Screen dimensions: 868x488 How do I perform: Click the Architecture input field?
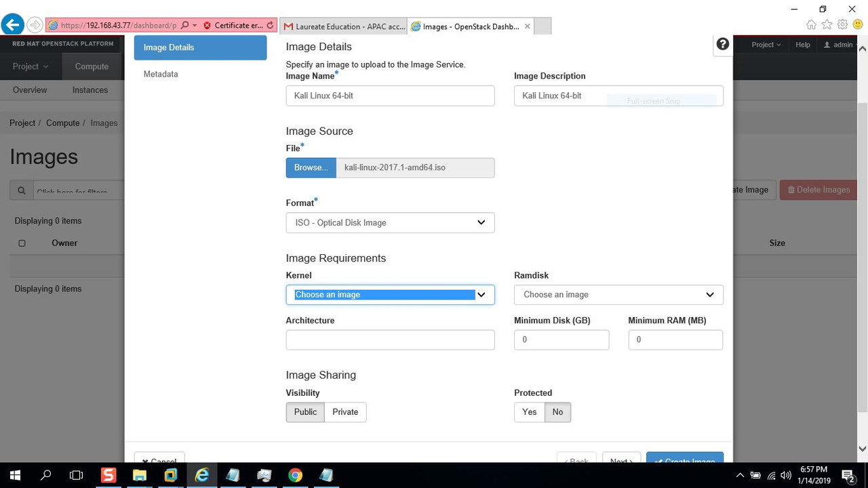pyautogui.click(x=390, y=340)
